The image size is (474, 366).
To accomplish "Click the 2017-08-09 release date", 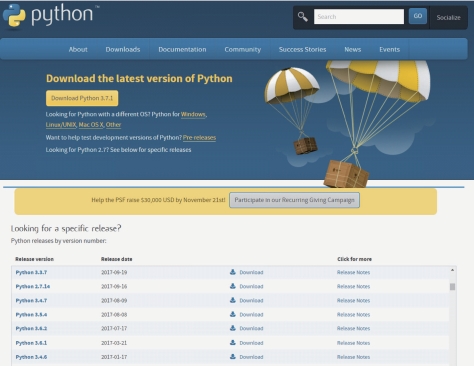I will click(x=114, y=300).
